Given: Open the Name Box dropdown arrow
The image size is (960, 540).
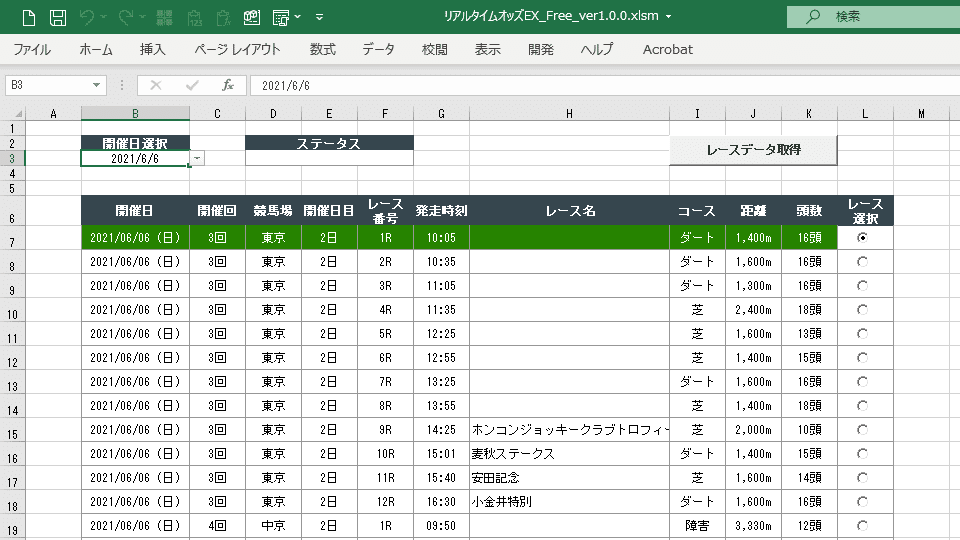Looking at the screenshot, I should click(x=96, y=85).
